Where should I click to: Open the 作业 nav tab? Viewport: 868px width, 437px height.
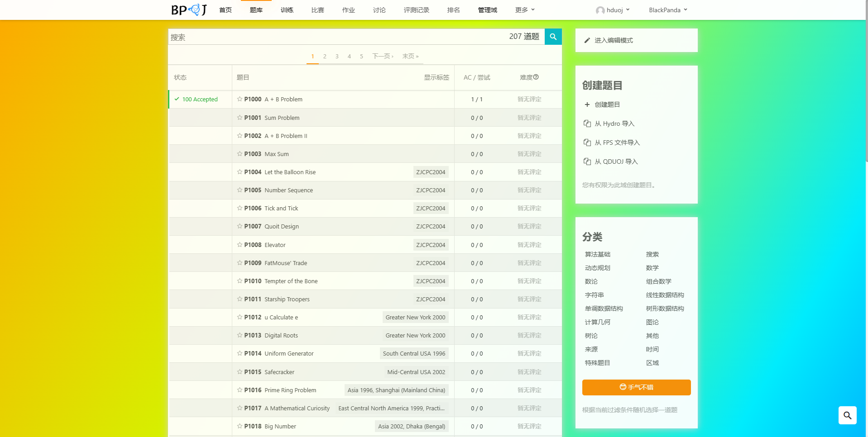[349, 10]
